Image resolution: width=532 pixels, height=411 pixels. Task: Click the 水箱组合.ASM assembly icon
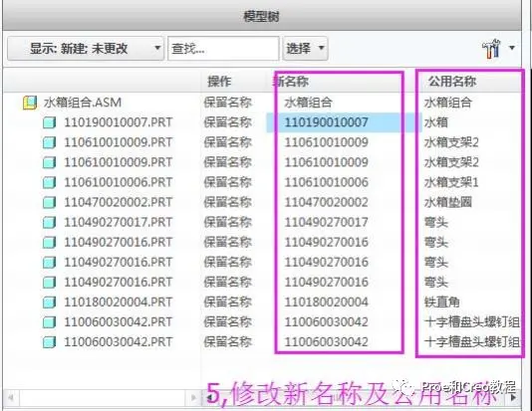point(30,103)
